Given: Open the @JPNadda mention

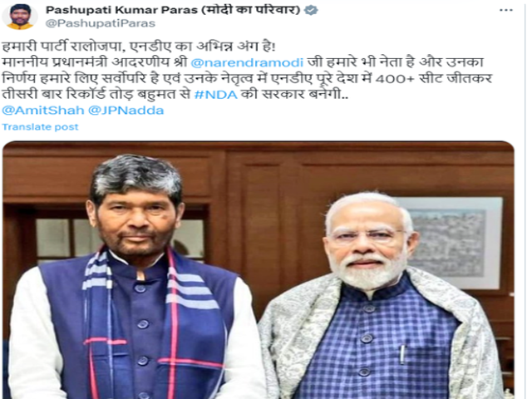Looking at the screenshot, I should pyautogui.click(x=126, y=111).
